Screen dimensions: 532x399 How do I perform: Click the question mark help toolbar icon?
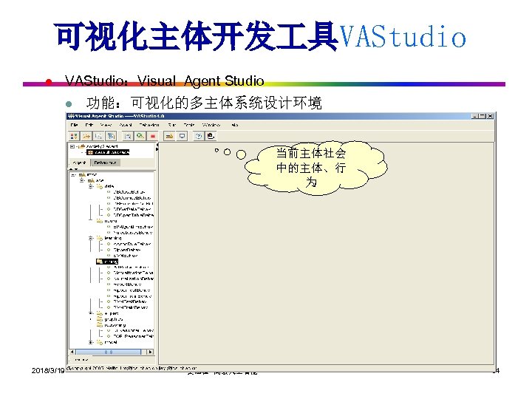point(199,137)
